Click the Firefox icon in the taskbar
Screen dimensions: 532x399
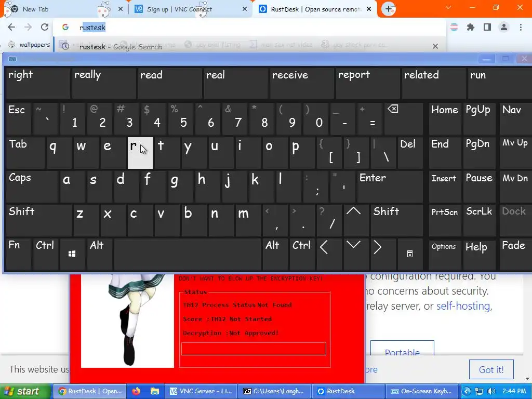[x=136, y=391]
